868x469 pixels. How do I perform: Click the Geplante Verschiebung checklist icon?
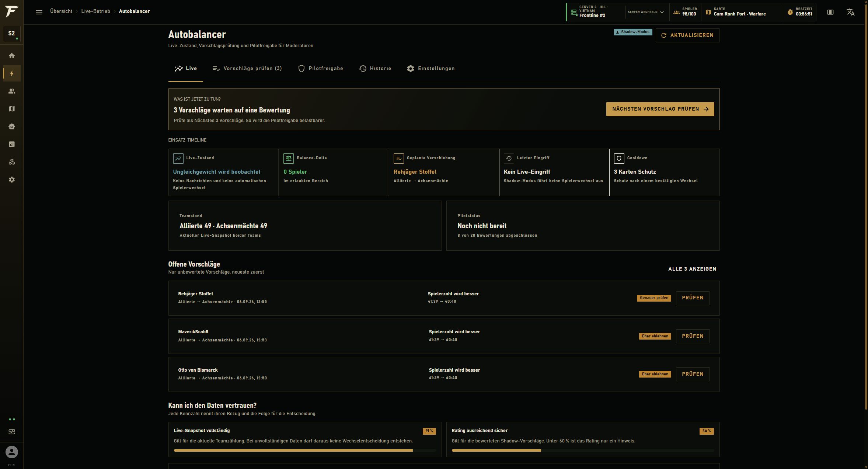(x=399, y=158)
